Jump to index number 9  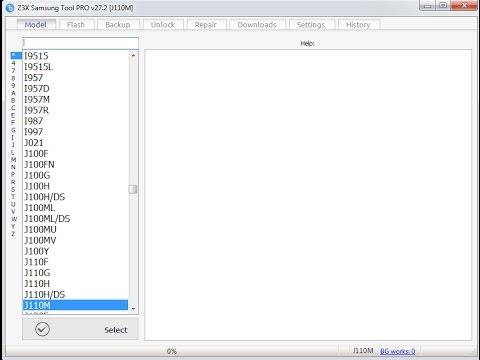point(13,85)
